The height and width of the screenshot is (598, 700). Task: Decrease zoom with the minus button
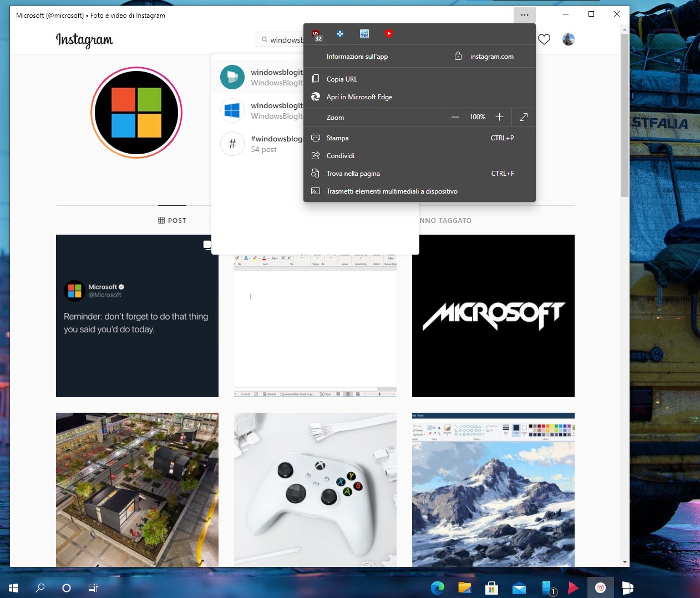click(455, 117)
